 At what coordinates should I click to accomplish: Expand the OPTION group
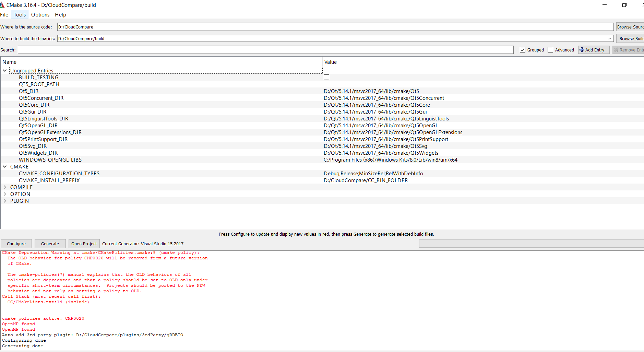point(5,194)
